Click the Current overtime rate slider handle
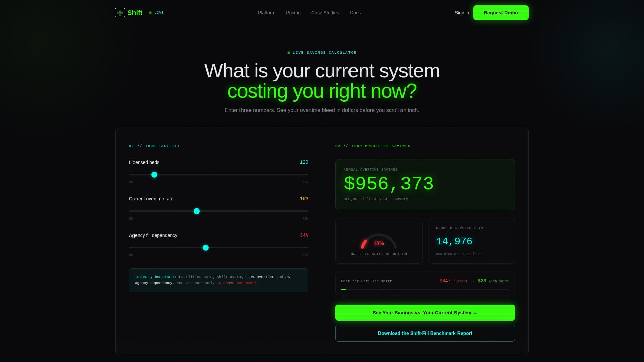 coord(197,211)
